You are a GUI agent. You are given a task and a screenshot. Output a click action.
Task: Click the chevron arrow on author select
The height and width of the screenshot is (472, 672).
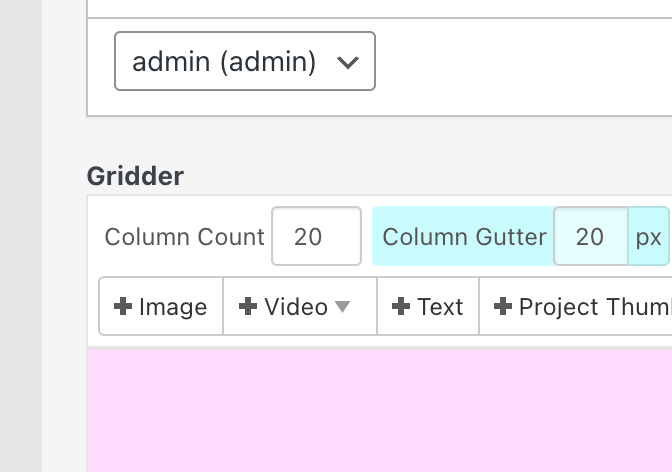pos(348,62)
